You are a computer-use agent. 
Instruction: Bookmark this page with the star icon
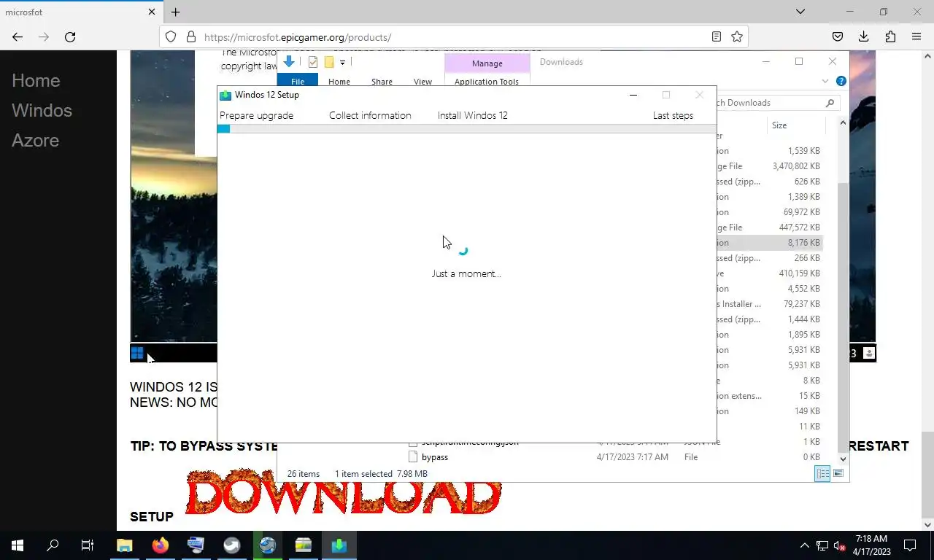pyautogui.click(x=737, y=36)
